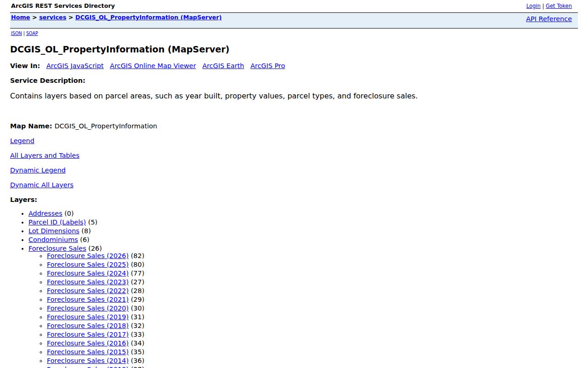Open the Condominiums layer
The image size is (588, 368).
pyautogui.click(x=53, y=240)
